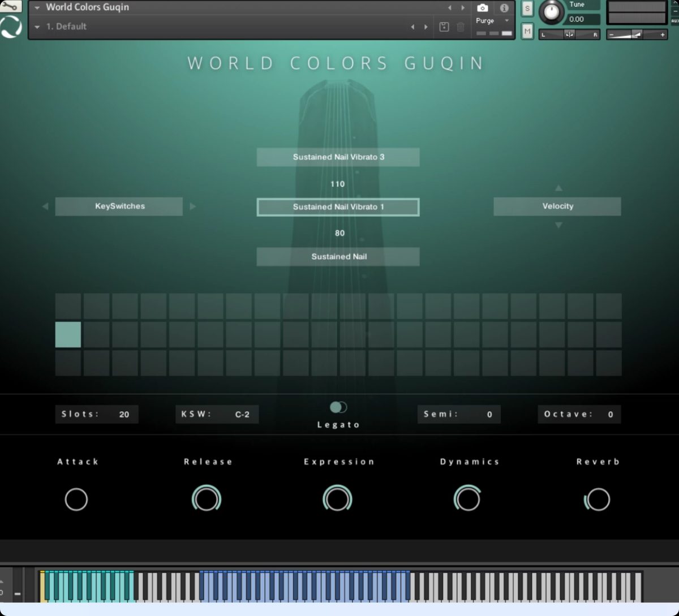Click the camera snapshot icon
Image resolution: width=679 pixels, height=616 pixels.
click(x=483, y=8)
